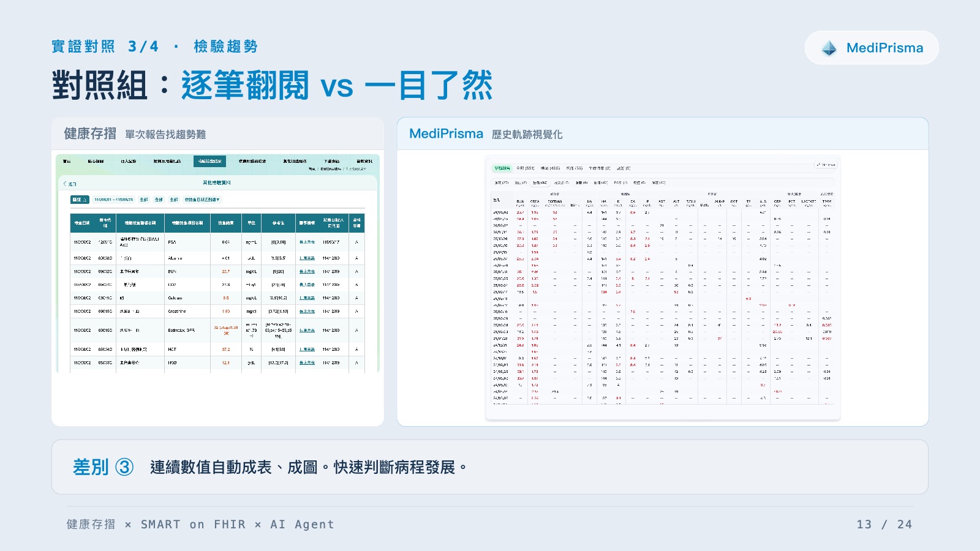The image size is (980, 551).
Task: Click the AST column header
Action: 661,201
